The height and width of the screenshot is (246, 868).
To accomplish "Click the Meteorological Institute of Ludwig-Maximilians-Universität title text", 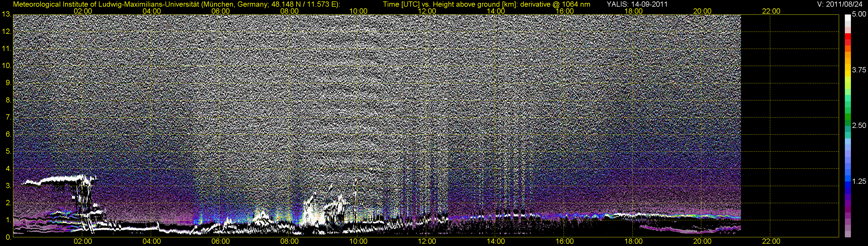I will [x=176, y=4].
